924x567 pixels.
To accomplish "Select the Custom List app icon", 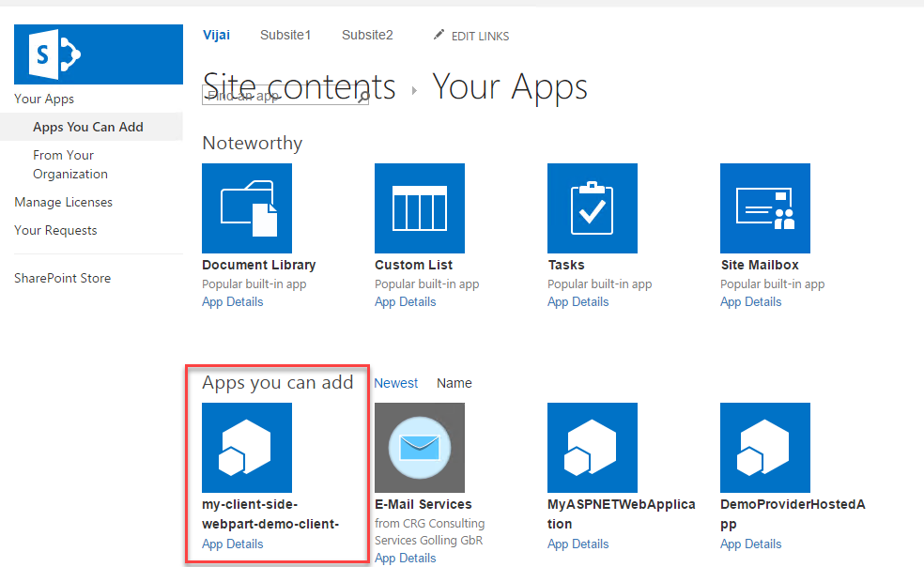I will [x=420, y=208].
